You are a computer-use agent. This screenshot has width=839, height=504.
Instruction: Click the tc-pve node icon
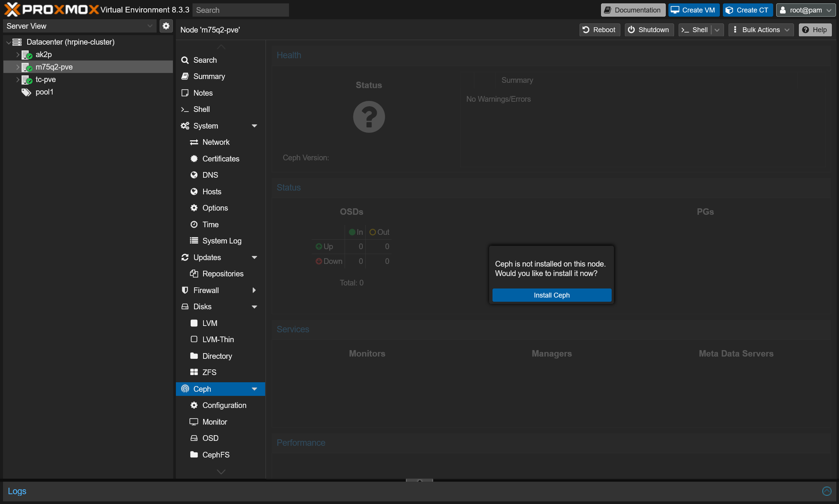pos(27,80)
